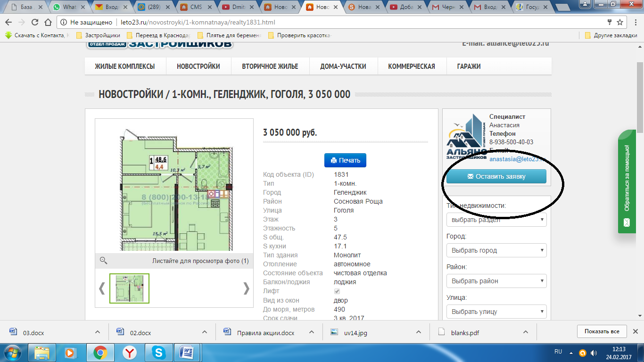This screenshot has width=644, height=362.
Task: Launch Yandex browser from taskbar
Action: tap(130, 352)
